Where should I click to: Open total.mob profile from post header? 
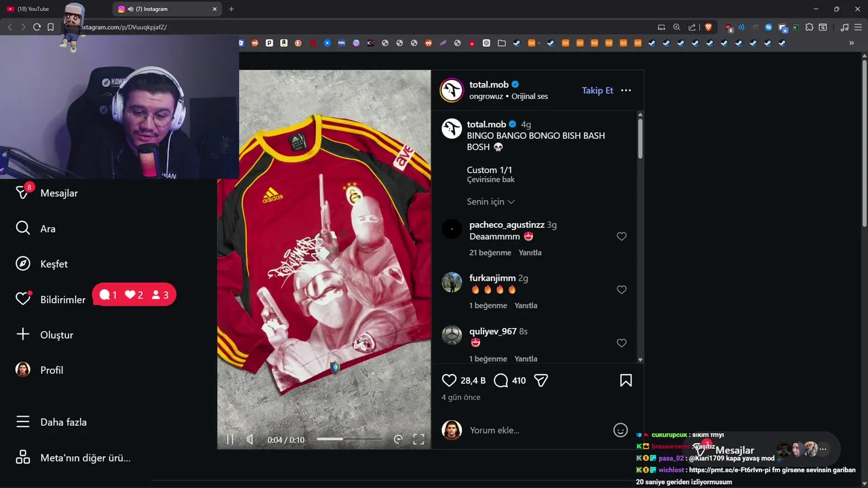[x=489, y=85]
